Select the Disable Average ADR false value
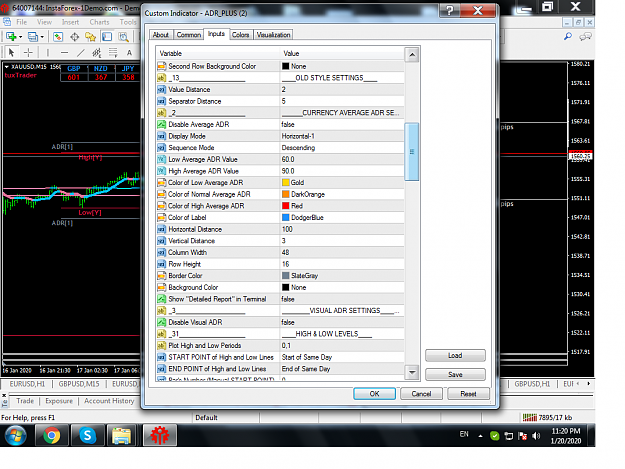The width and height of the screenshot is (625, 469). [x=342, y=124]
